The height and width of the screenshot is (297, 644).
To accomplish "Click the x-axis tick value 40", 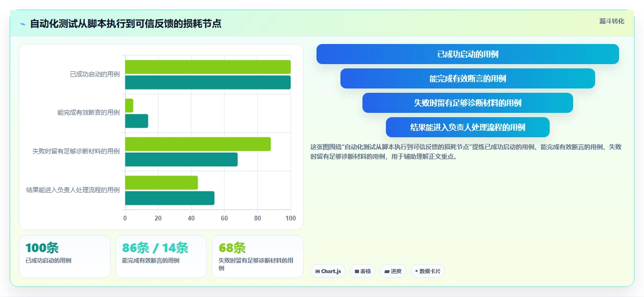I will (192, 218).
